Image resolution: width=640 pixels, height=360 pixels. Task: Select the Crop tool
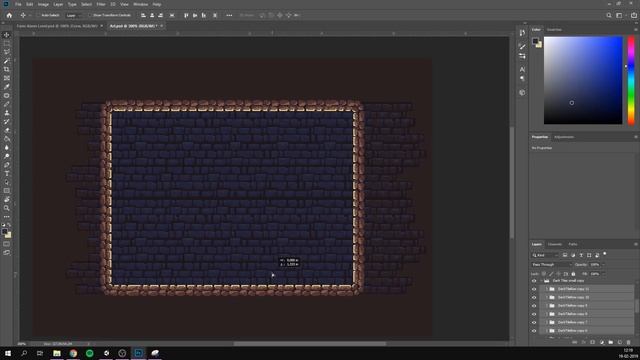pos(7,69)
